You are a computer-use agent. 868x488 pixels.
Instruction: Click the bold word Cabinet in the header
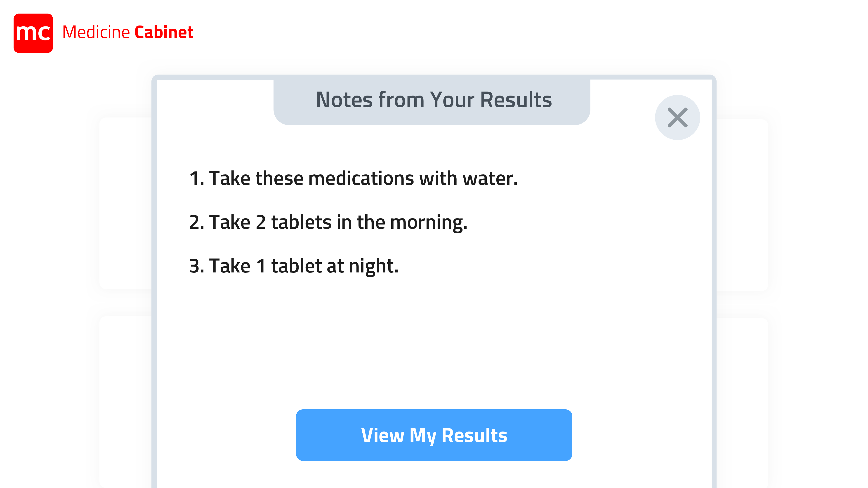click(164, 32)
